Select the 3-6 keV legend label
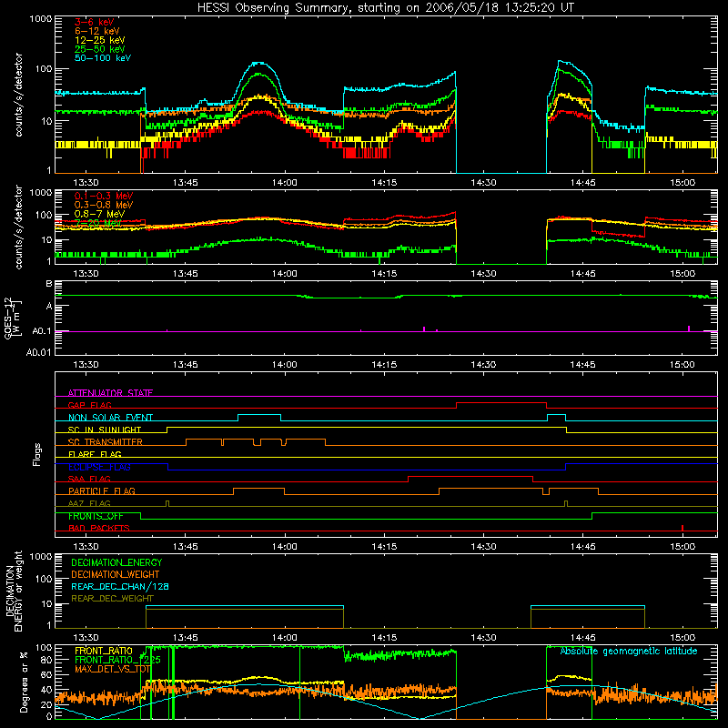Image resolution: width=728 pixels, height=728 pixels. (95, 22)
